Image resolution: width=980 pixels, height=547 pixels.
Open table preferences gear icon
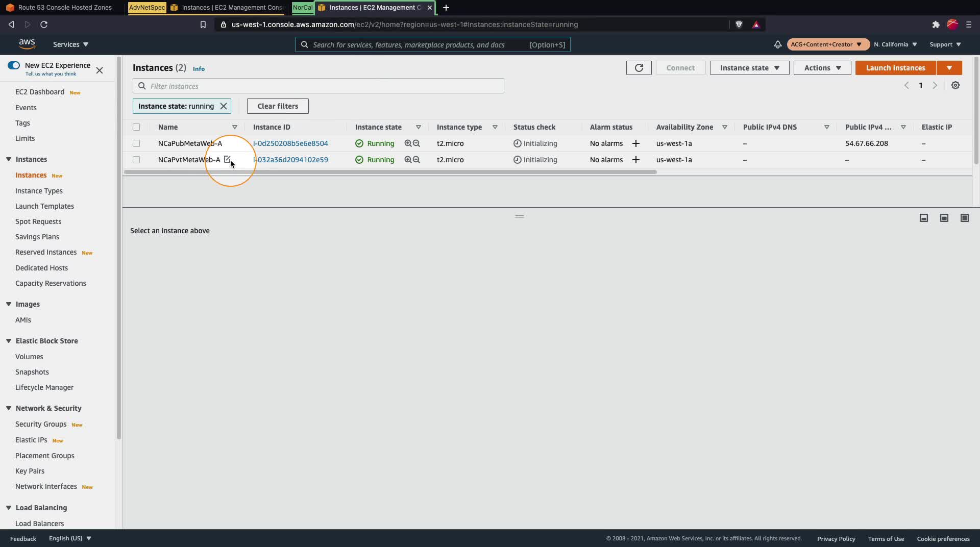click(955, 85)
